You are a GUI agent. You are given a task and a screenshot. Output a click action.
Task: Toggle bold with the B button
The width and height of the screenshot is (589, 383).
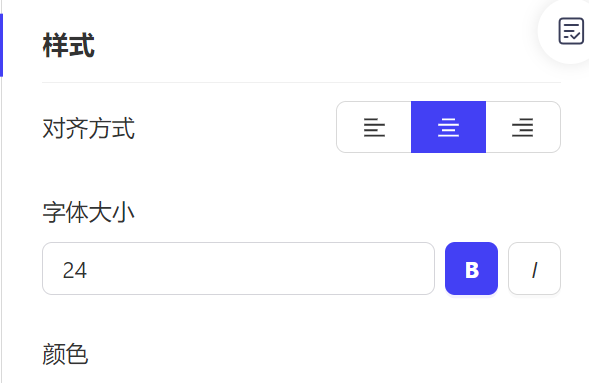point(471,268)
